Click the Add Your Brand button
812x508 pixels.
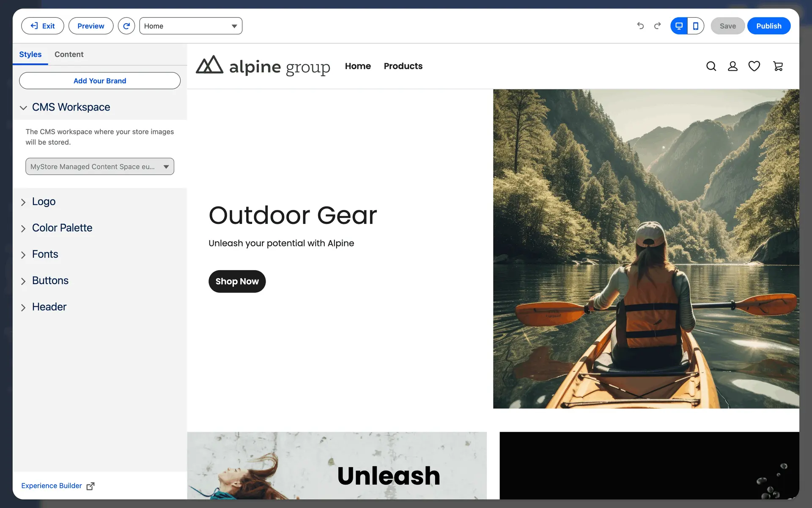point(100,80)
